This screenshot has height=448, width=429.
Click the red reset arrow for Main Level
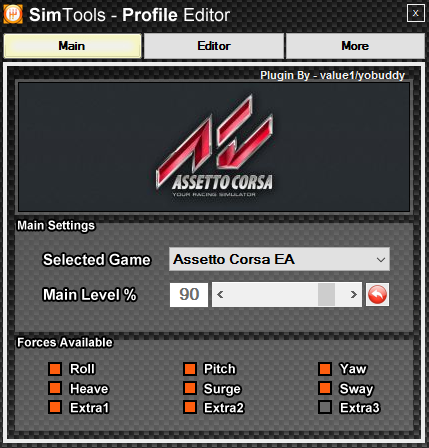[x=377, y=294]
